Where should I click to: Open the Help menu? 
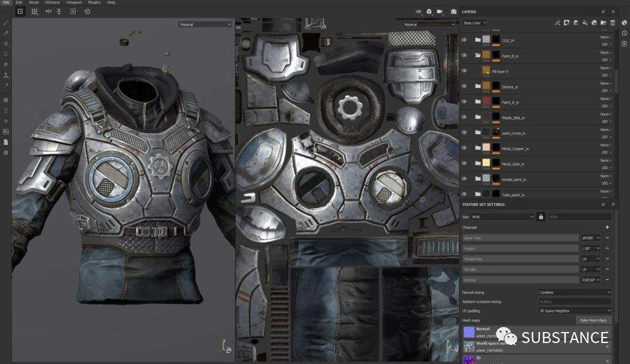(111, 2)
